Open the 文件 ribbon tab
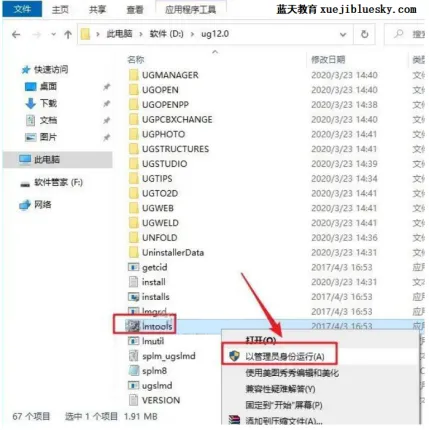The width and height of the screenshot is (429, 430). point(22,9)
